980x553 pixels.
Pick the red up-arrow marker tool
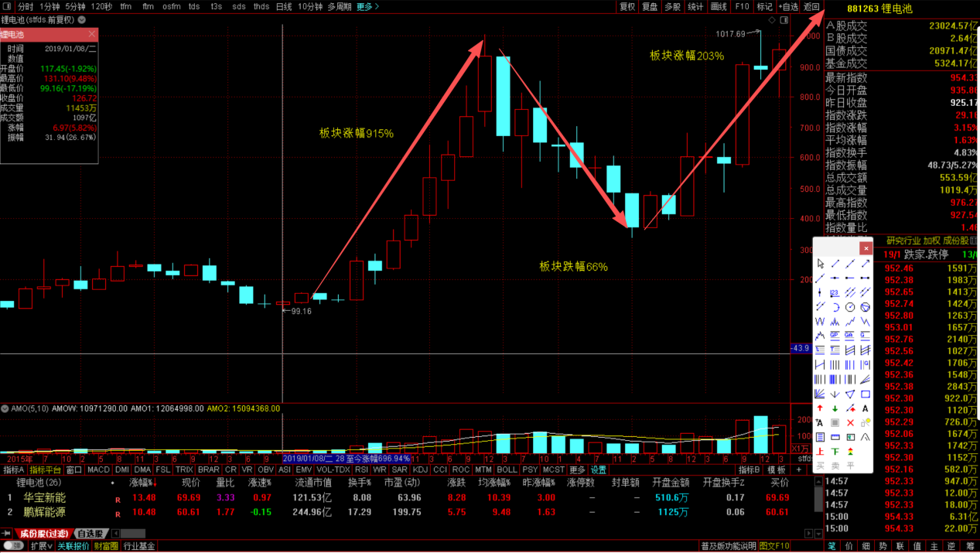point(820,408)
